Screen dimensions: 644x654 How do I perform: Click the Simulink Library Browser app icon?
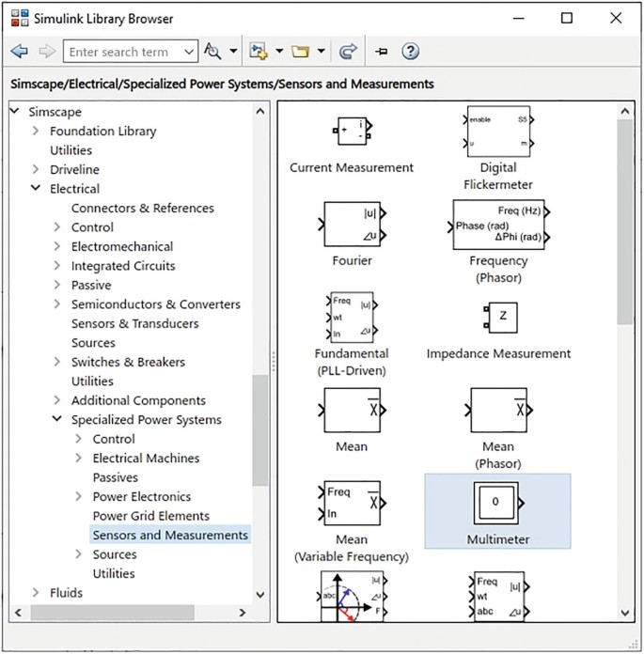(20, 18)
